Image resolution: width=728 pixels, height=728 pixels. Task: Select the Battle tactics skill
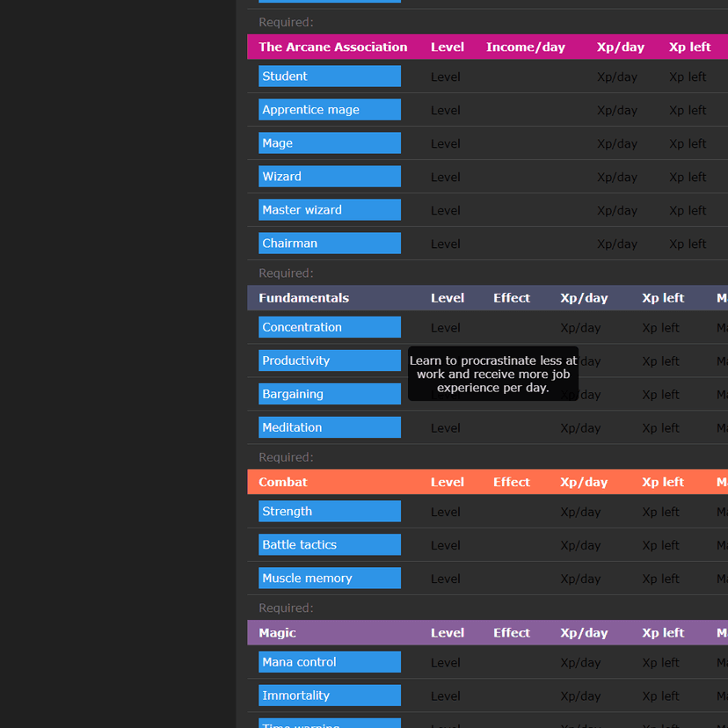tap(329, 545)
